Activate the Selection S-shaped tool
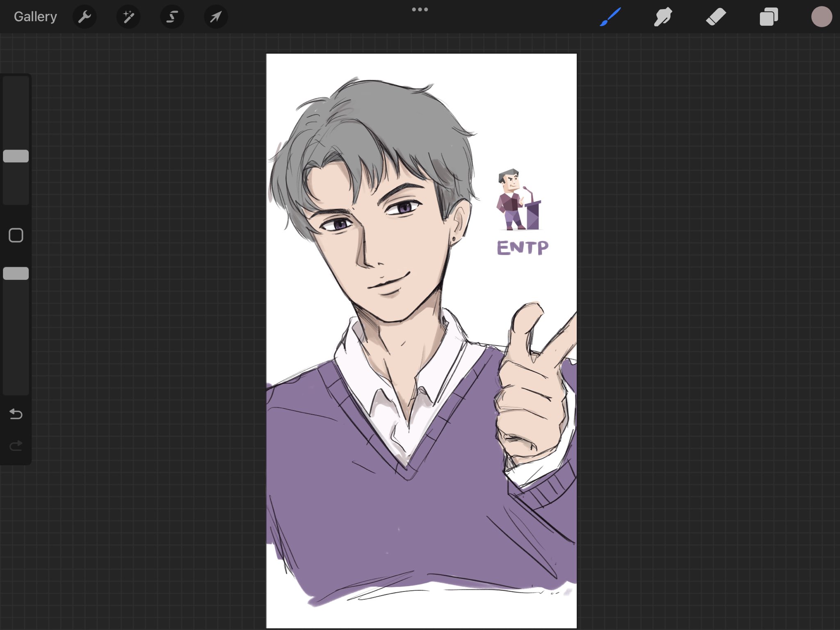This screenshot has width=840, height=630. click(172, 17)
